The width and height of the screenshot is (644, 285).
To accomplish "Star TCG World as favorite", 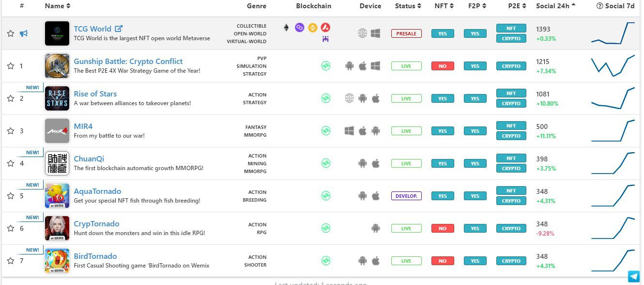I will pyautogui.click(x=11, y=33).
